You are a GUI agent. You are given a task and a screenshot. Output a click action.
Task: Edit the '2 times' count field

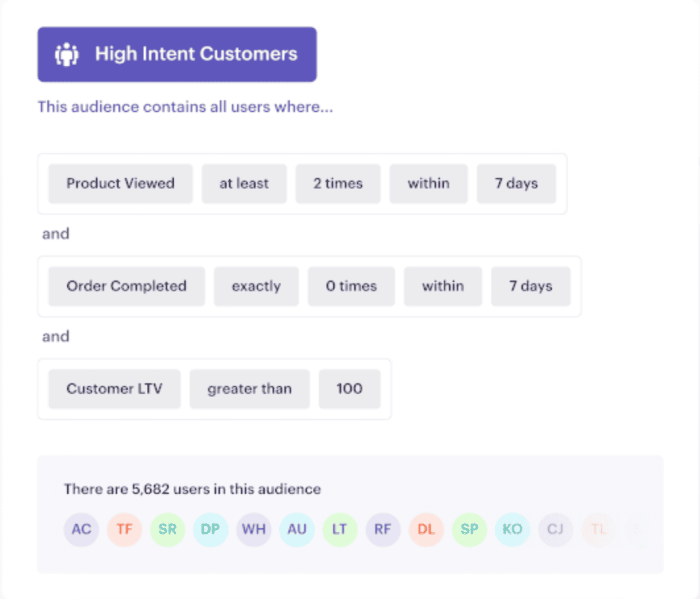click(338, 184)
